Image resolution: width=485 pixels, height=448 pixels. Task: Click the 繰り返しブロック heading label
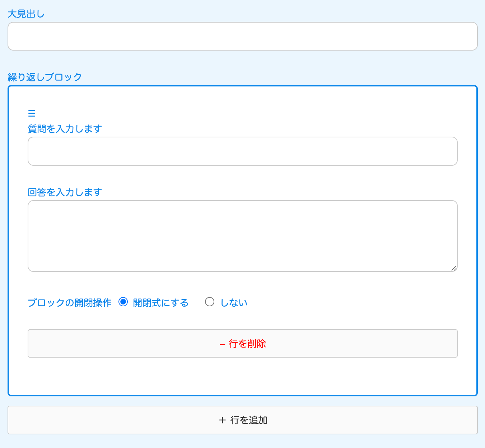[45, 77]
